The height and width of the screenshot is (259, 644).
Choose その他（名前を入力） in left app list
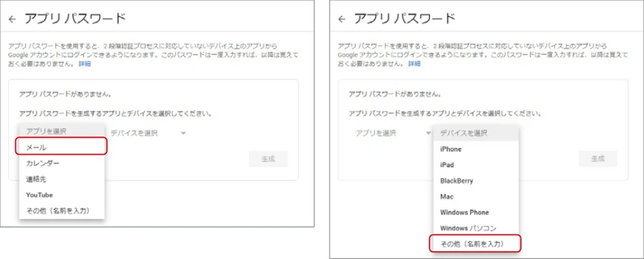[62, 211]
